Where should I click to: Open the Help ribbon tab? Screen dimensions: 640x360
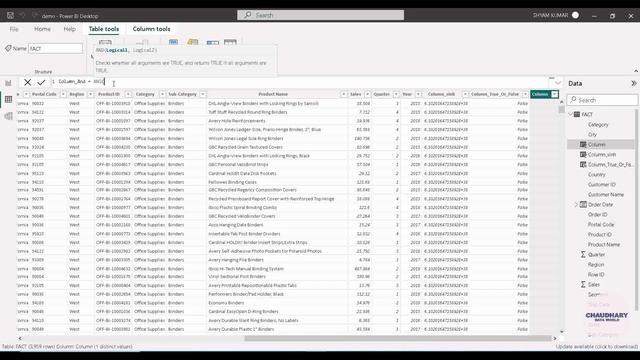coord(69,29)
